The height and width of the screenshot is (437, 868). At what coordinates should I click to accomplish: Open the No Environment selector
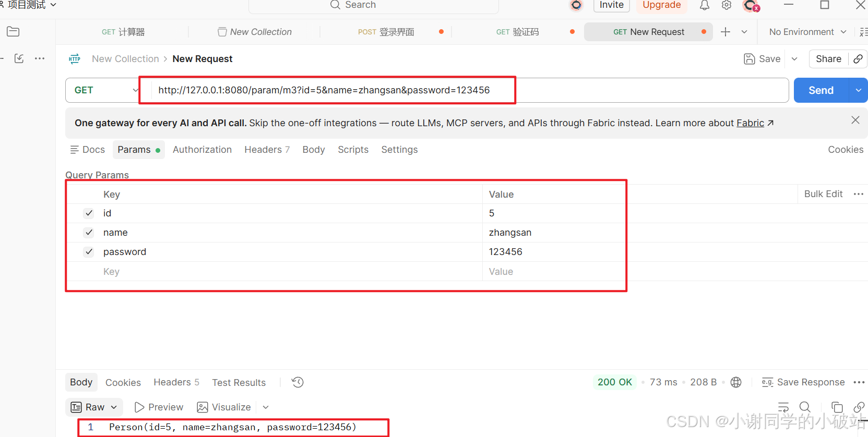click(807, 32)
